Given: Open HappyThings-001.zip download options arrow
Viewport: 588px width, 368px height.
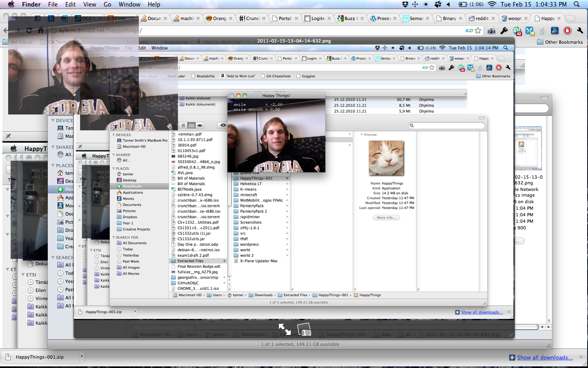Looking at the screenshot, I should [x=82, y=357].
